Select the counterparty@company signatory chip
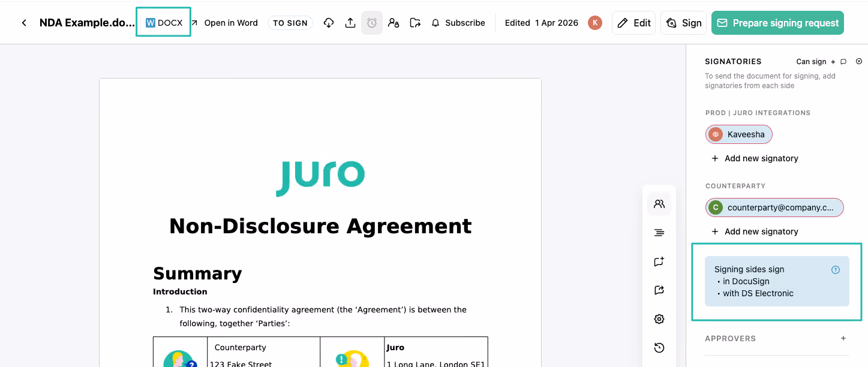 pyautogui.click(x=774, y=207)
